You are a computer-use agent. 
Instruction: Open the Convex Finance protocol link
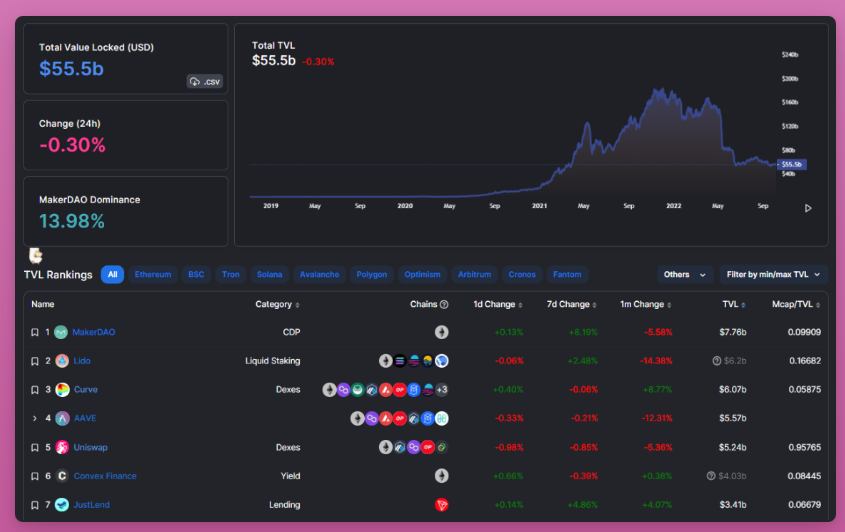point(105,476)
